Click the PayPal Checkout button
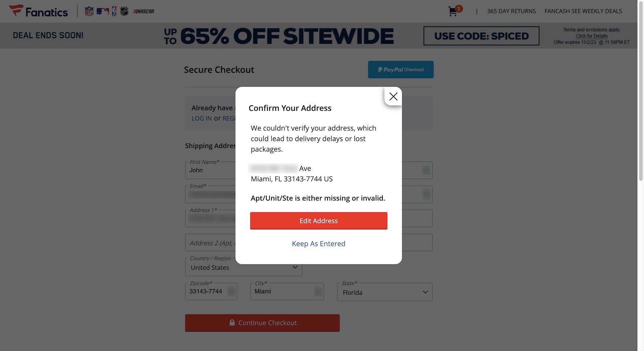644x351 pixels. (x=400, y=69)
